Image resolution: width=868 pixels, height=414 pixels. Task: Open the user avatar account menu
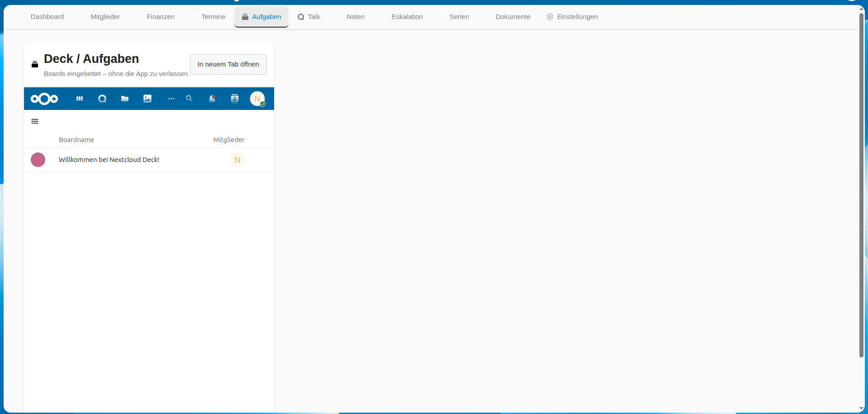pos(257,99)
